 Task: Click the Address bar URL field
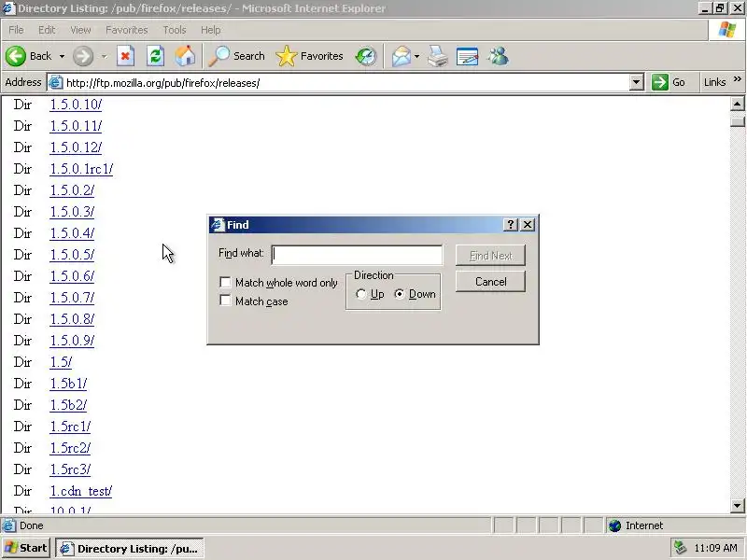coord(347,82)
